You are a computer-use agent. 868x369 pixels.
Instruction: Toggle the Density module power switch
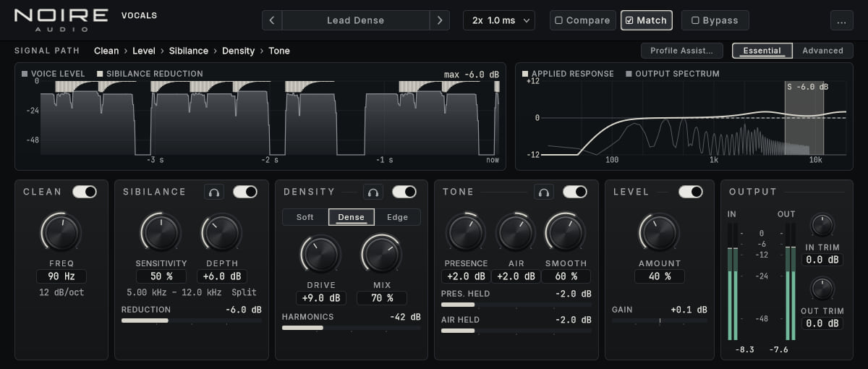(404, 192)
